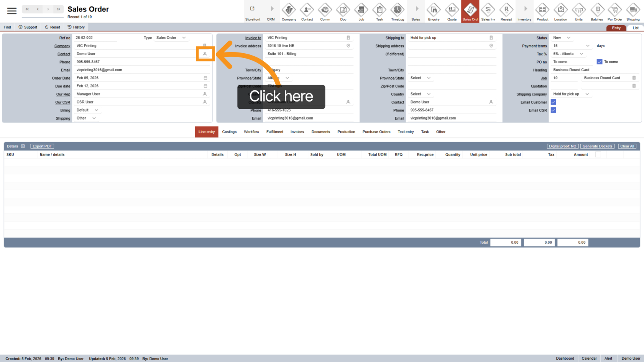The height and width of the screenshot is (362, 644).
Task: Switch to the Costings tab
Action: click(229, 132)
